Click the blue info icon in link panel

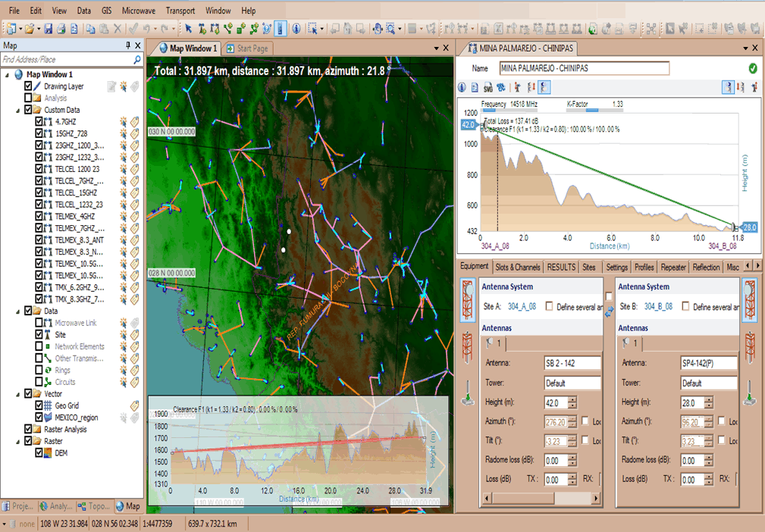462,88
